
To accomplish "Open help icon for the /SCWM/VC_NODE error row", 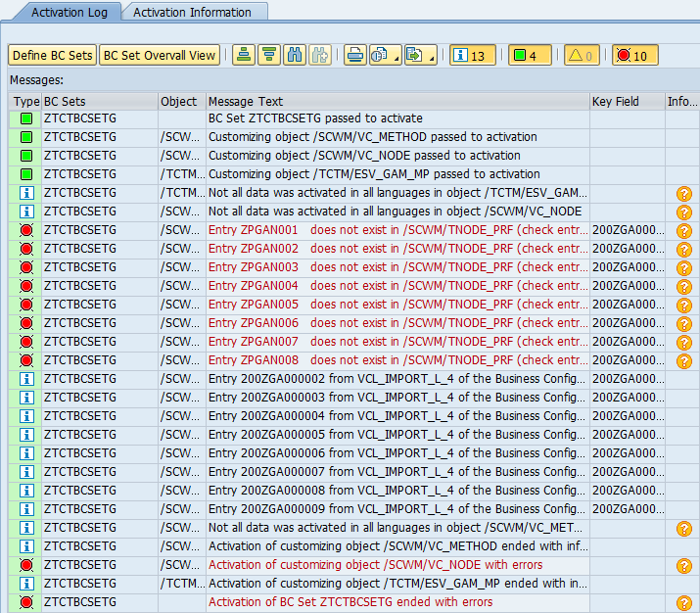I will (683, 566).
